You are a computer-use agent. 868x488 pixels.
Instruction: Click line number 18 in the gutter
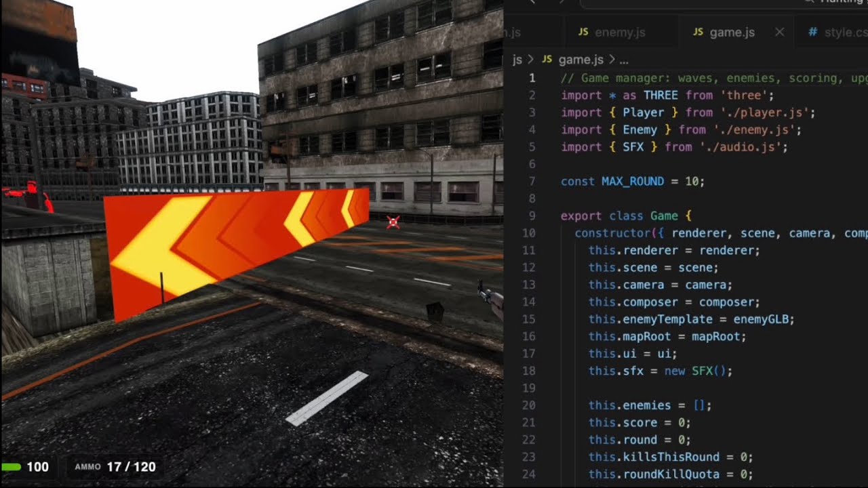point(529,371)
